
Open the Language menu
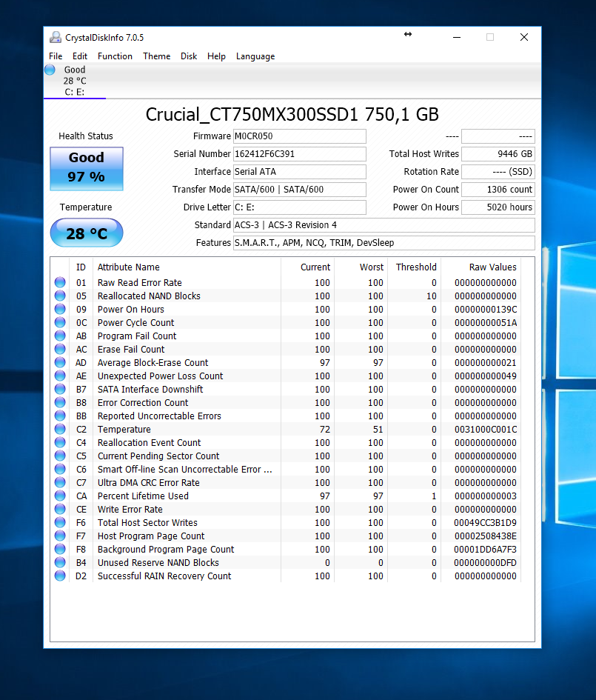tap(255, 56)
